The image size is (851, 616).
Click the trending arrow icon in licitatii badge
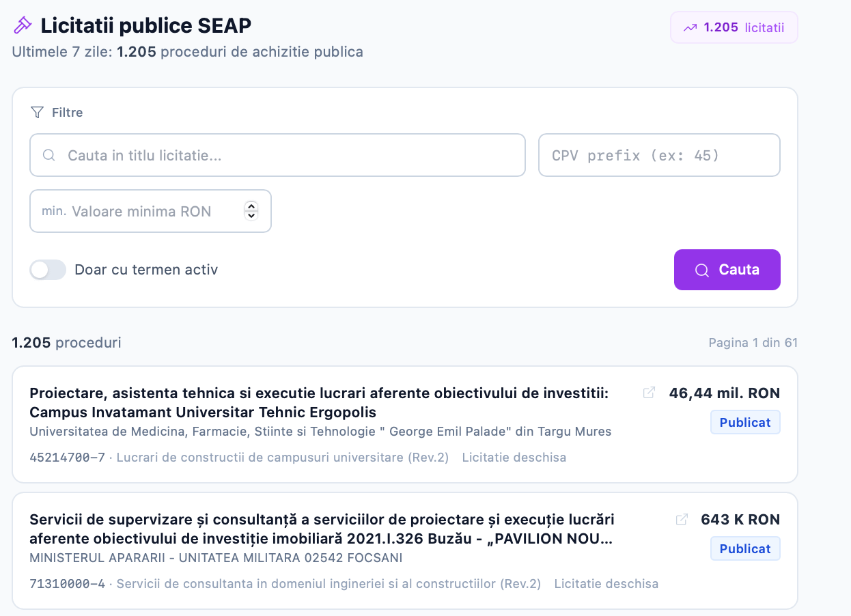pos(690,28)
